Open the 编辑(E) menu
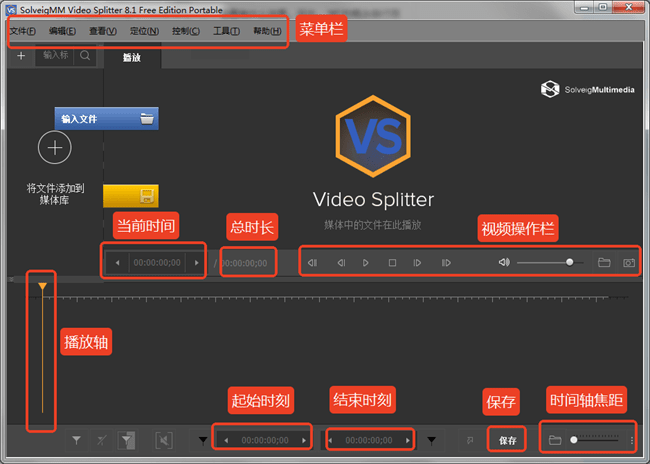The width and height of the screenshot is (650, 464). [x=62, y=31]
